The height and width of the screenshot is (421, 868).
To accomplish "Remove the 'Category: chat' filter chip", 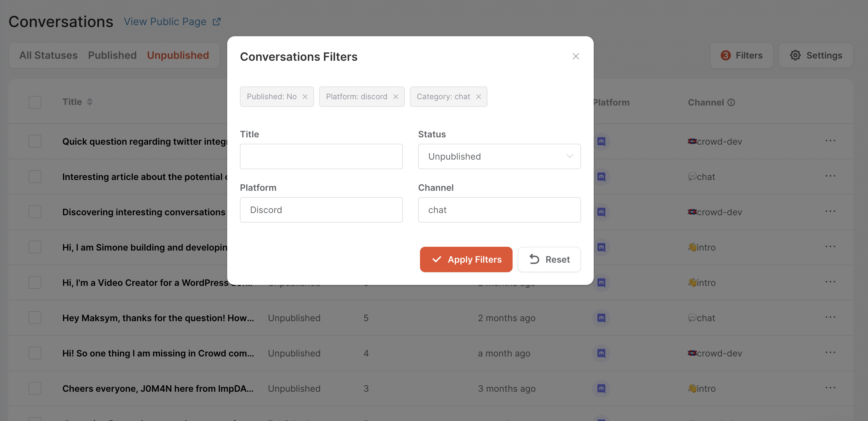I will coord(479,97).
